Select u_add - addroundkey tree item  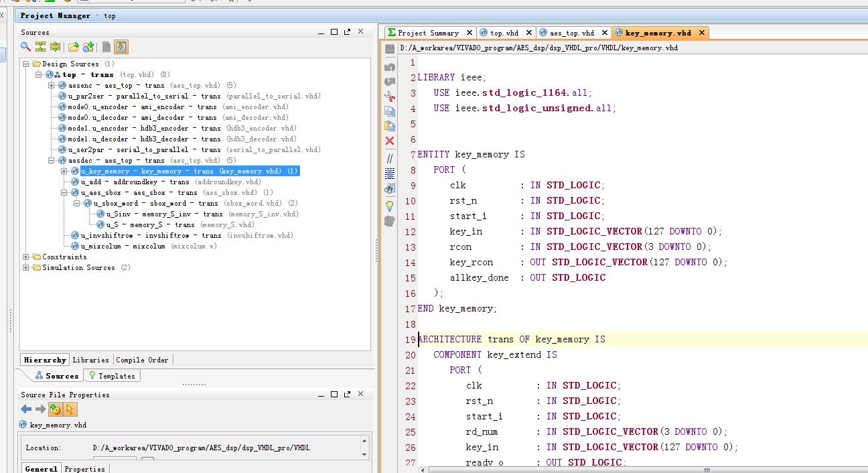[165, 182]
